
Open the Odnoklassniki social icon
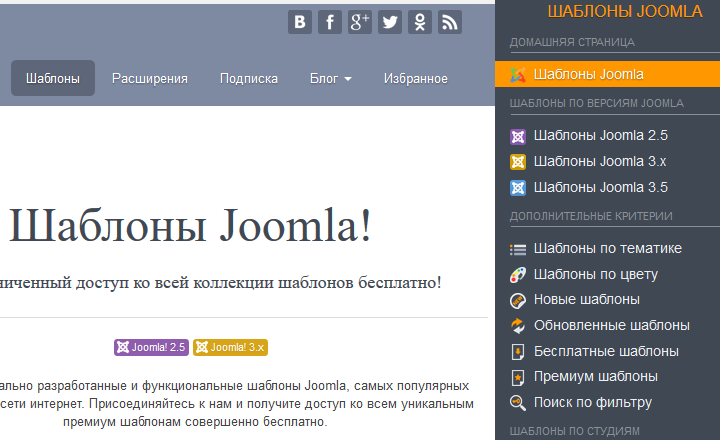[420, 22]
